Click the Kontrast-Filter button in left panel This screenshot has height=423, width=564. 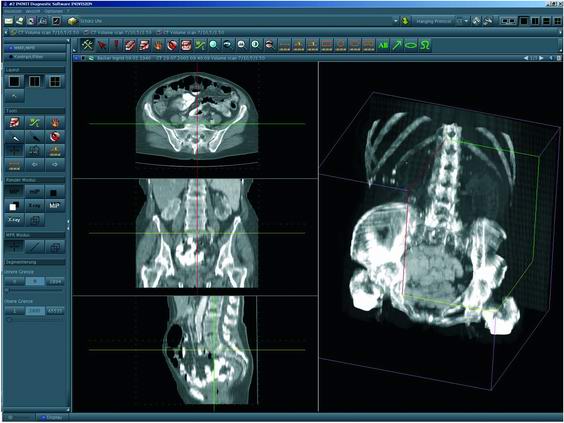[x=35, y=57]
